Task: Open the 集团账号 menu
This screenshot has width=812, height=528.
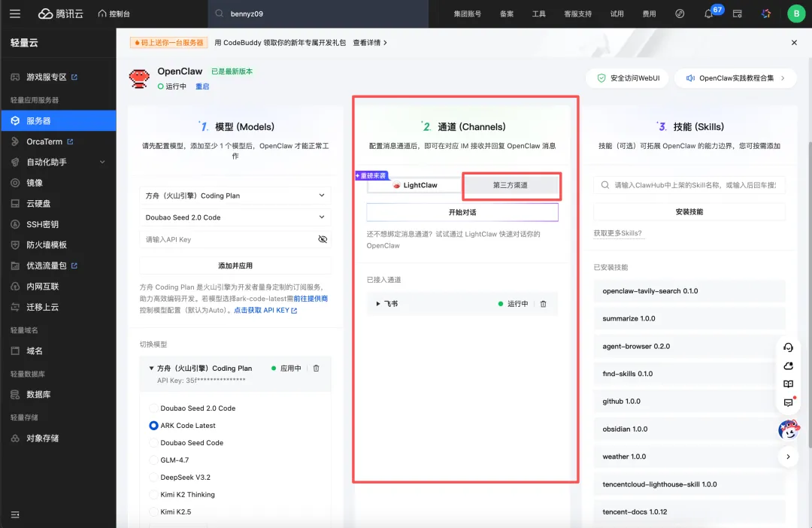Action: click(x=467, y=14)
